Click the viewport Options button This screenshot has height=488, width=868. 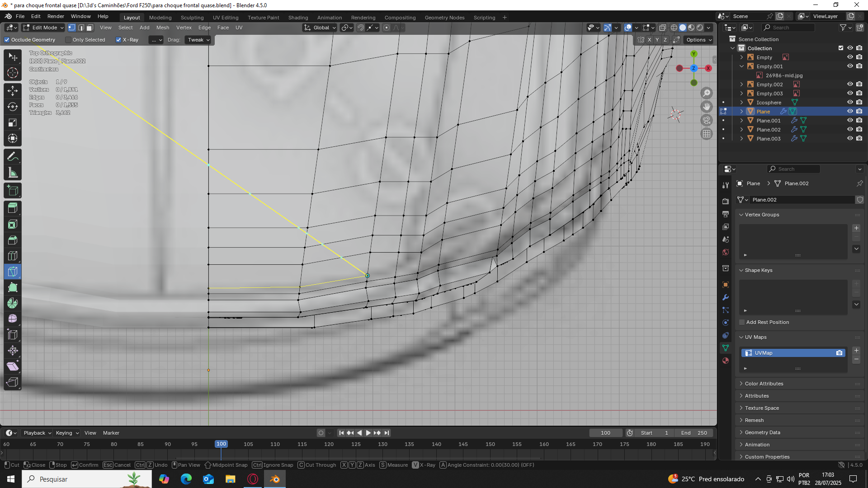click(699, 40)
